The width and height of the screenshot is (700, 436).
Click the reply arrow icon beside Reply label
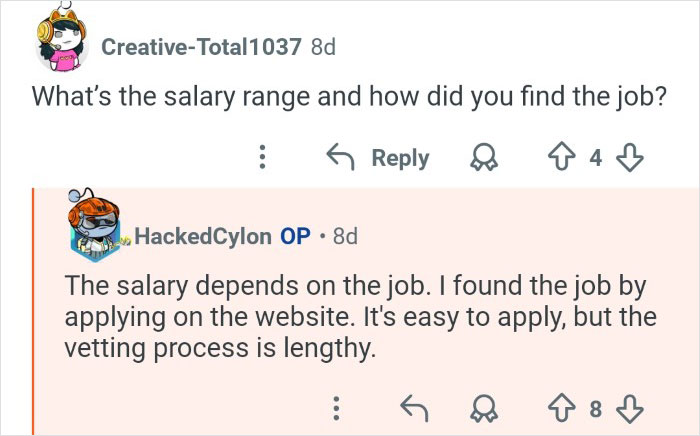343,157
